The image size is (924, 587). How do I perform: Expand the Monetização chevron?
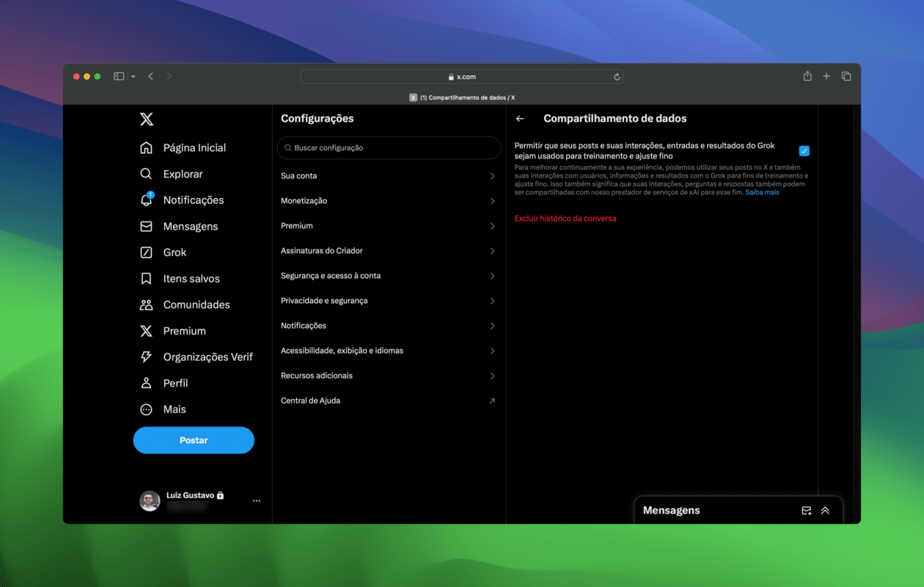click(x=492, y=201)
